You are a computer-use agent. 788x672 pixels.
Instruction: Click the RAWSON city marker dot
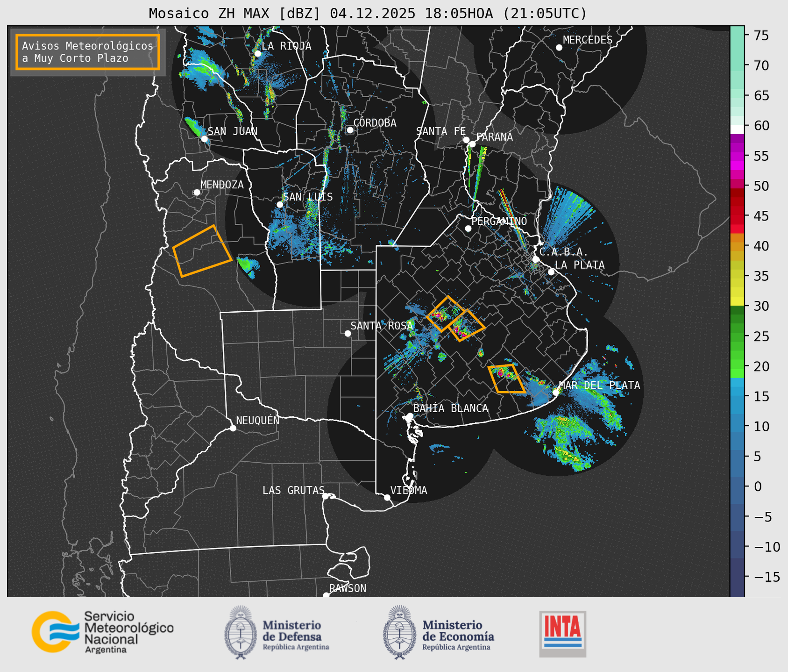coord(326,595)
